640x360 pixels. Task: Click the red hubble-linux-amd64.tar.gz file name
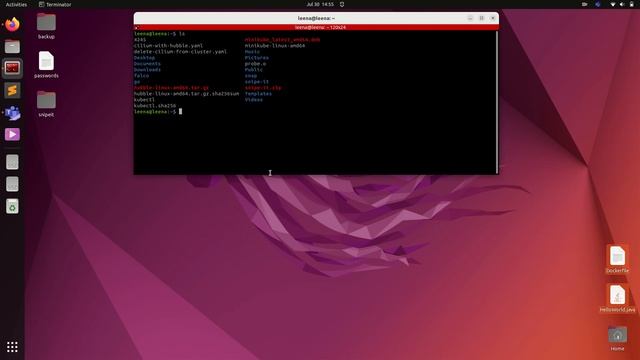171,88
